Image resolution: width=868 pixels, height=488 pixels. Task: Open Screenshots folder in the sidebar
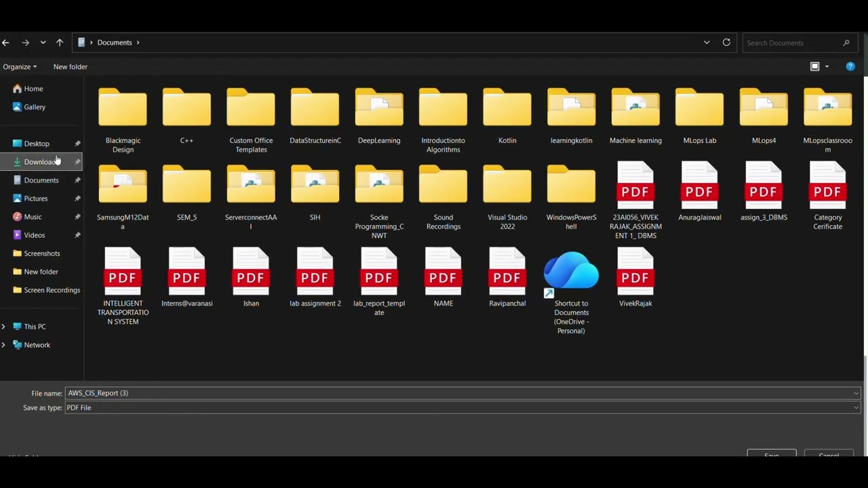click(41, 253)
